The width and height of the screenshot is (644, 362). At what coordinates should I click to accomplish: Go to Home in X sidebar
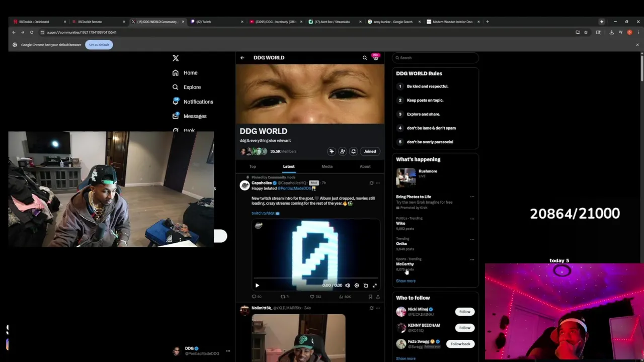pos(185,73)
